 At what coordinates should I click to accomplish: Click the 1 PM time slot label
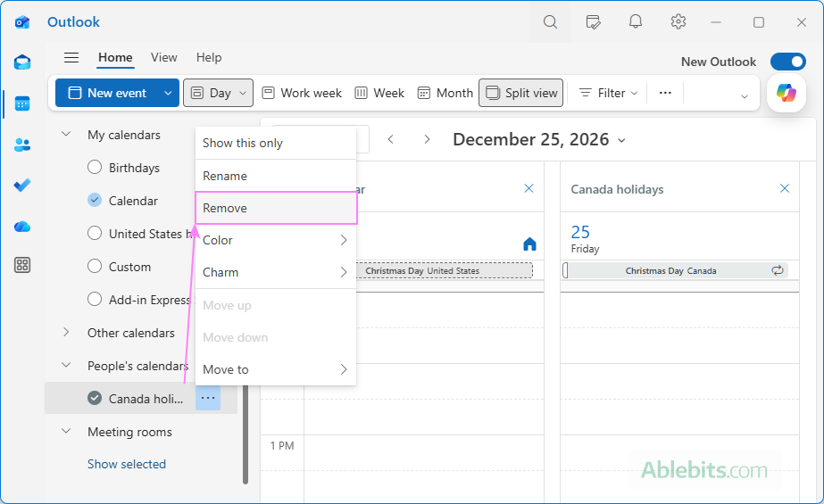tap(282, 446)
